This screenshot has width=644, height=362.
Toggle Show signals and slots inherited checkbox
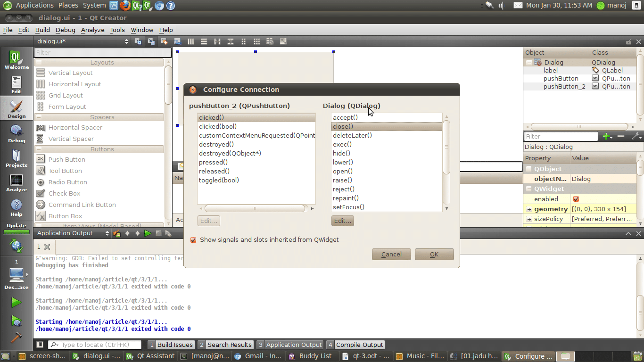[193, 240]
